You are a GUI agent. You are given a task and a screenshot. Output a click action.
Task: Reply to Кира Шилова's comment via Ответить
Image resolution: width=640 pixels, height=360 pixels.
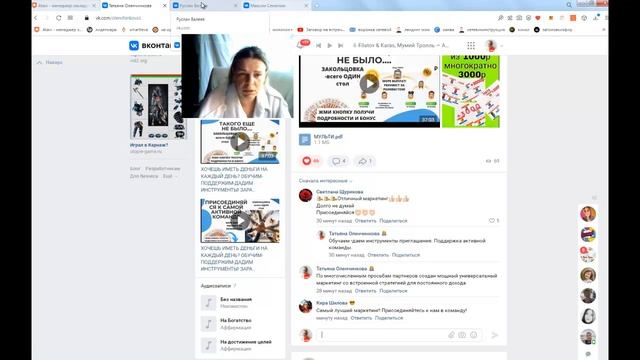[361, 318]
